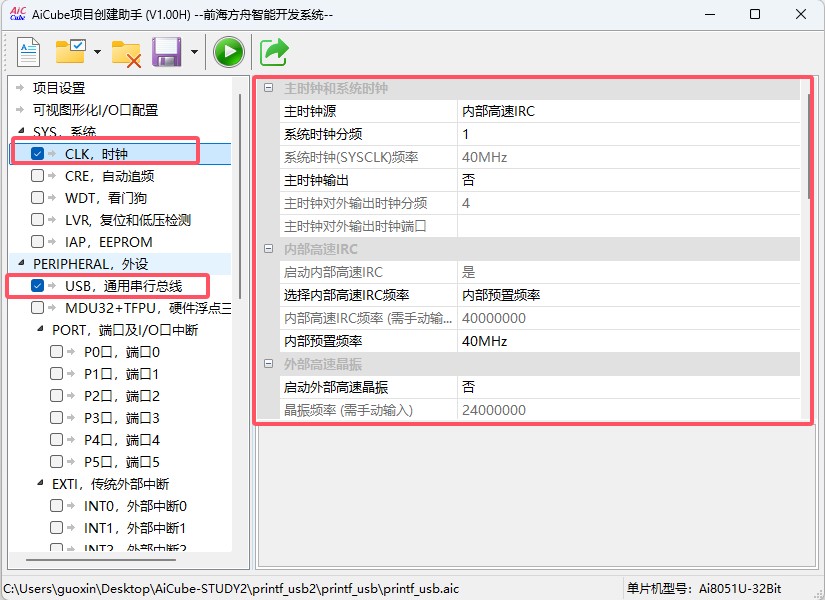Select the WDT, 看门狗 tree label
The height and width of the screenshot is (600, 825).
point(106,198)
